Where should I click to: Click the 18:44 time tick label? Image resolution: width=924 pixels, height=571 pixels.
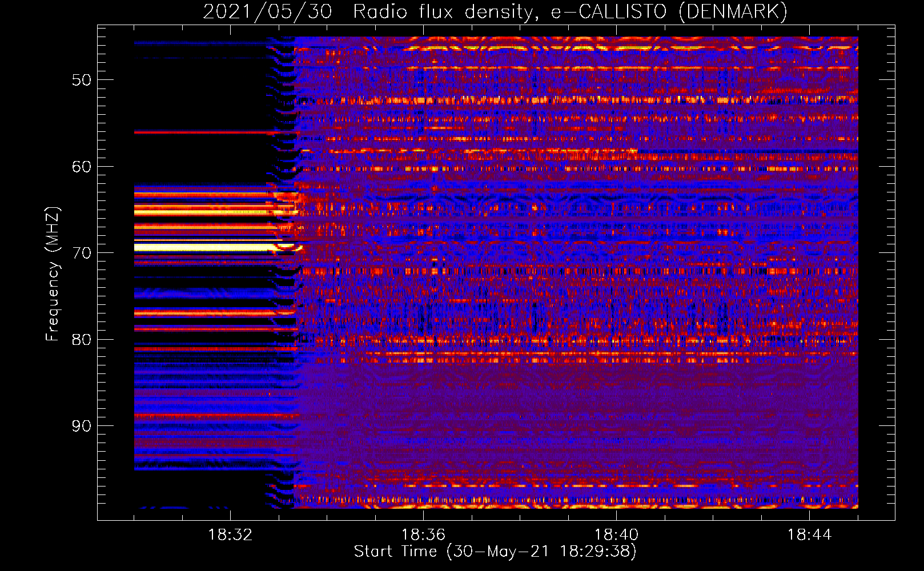(x=809, y=535)
